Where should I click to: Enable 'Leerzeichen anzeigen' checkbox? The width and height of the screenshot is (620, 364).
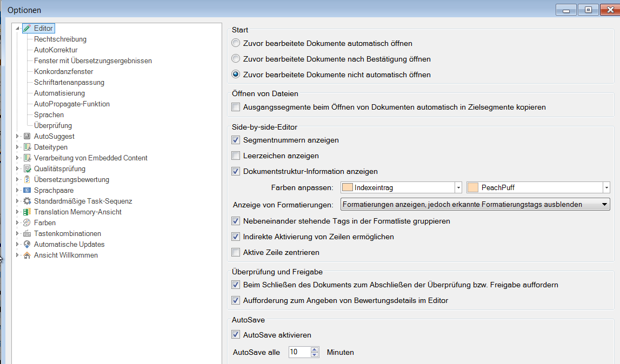tap(236, 156)
